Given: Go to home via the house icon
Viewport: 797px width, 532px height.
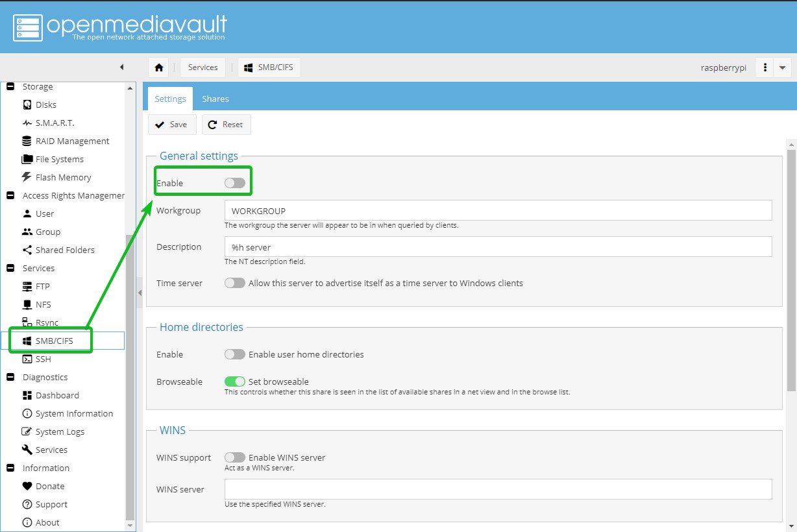Looking at the screenshot, I should (159, 67).
